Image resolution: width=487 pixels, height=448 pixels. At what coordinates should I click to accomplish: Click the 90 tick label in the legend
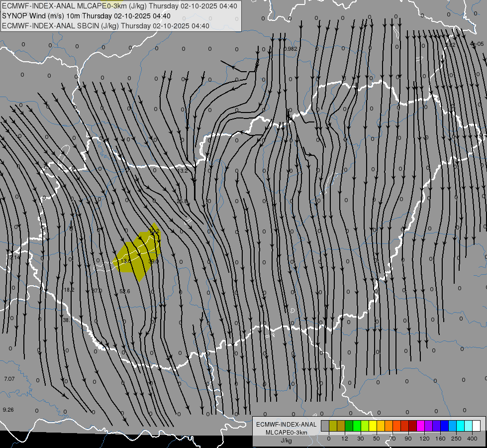point(408,439)
